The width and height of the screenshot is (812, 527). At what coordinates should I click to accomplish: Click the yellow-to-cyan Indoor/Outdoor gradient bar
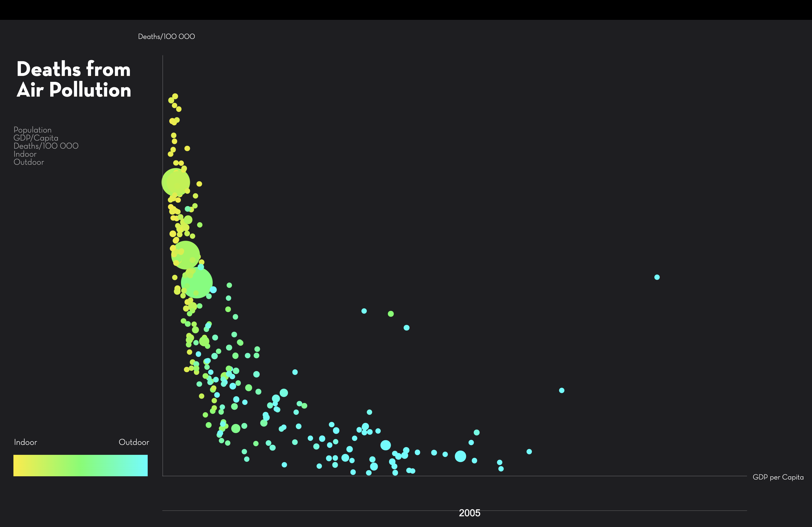click(81, 465)
